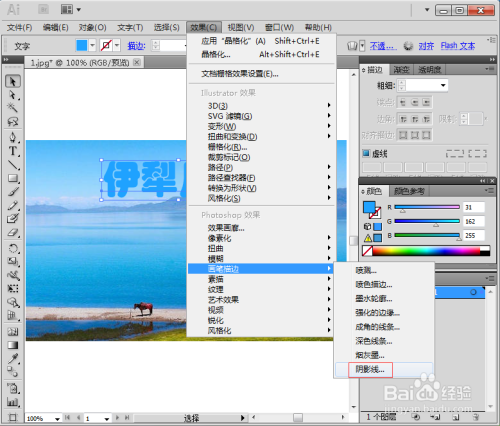The height and width of the screenshot is (426, 500).
Task: Activate the Paintbrush tool
Action: (x=13, y=192)
